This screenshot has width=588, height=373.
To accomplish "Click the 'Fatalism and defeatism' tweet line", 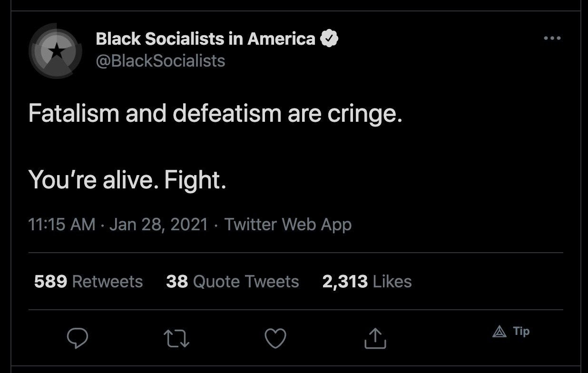I will pyautogui.click(x=215, y=114).
